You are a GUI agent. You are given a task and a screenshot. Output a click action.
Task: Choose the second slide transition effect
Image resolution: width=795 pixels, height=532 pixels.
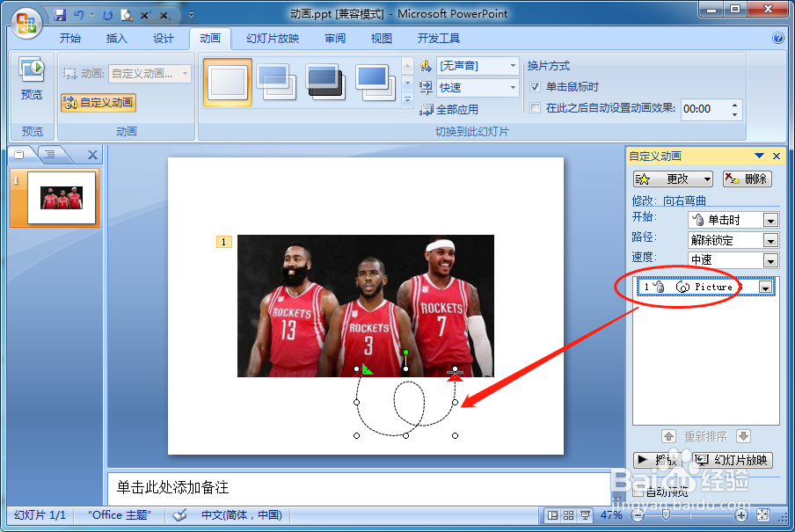[277, 82]
